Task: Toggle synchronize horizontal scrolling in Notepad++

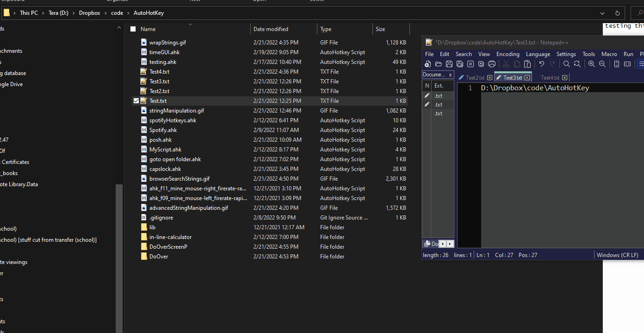Action: (x=627, y=64)
